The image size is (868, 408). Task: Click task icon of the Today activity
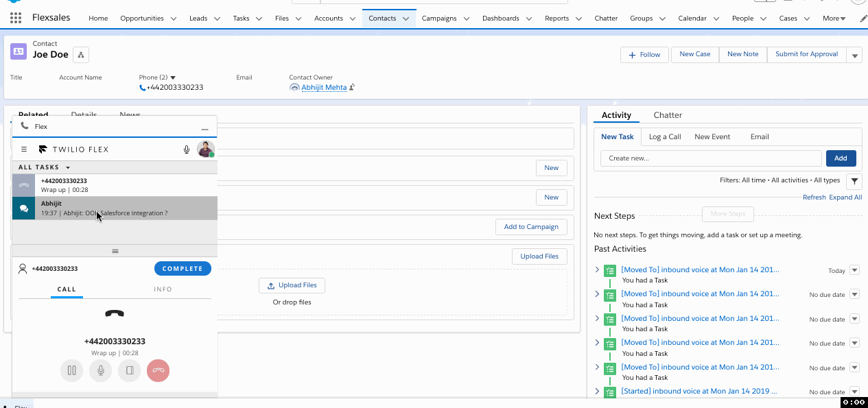[x=609, y=271]
